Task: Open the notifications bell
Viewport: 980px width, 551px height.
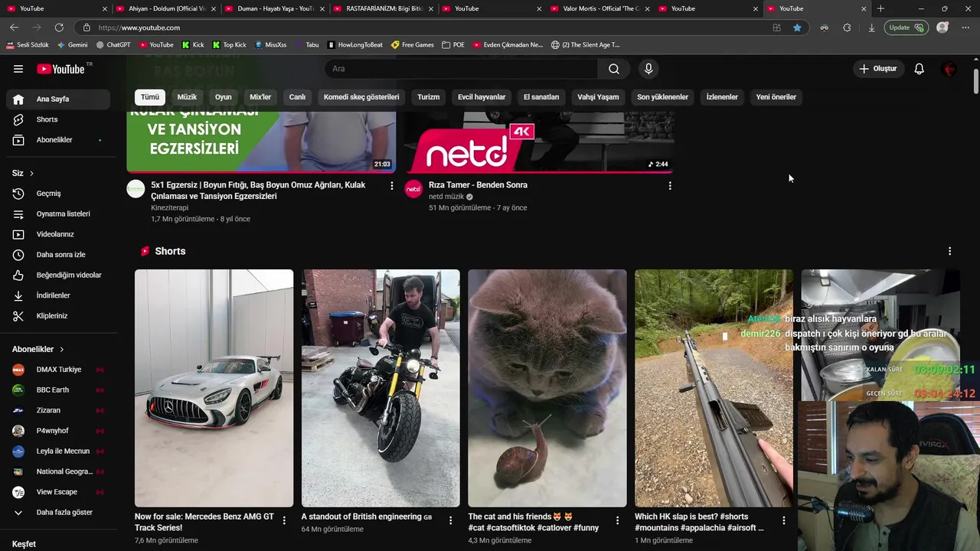Action: point(920,69)
